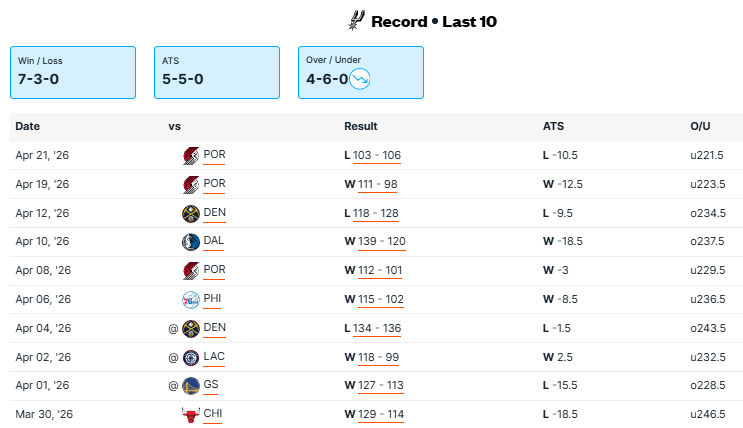This screenshot has height=428, width=743.
Task: Click the Chicago Bulls logo
Action: [x=191, y=414]
